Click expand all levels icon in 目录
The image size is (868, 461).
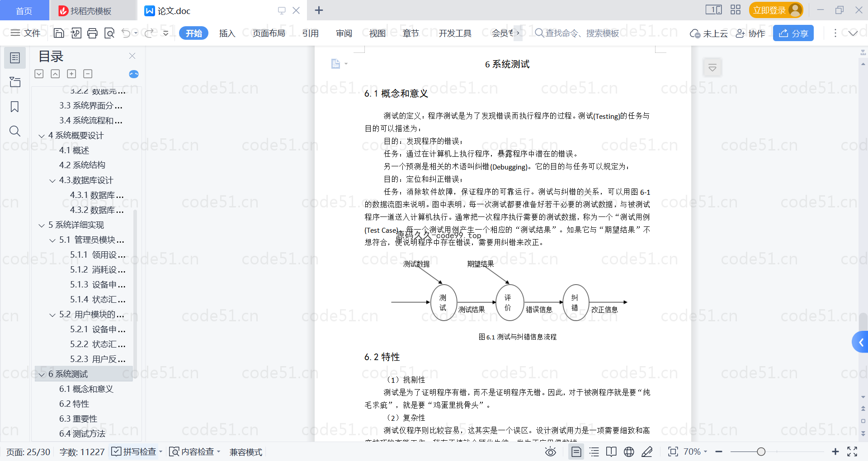[39, 74]
